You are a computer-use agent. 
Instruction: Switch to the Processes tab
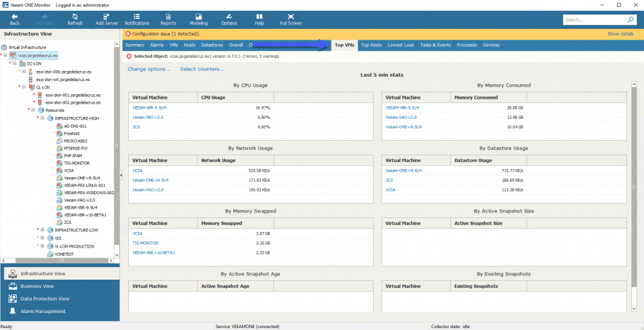(467, 45)
